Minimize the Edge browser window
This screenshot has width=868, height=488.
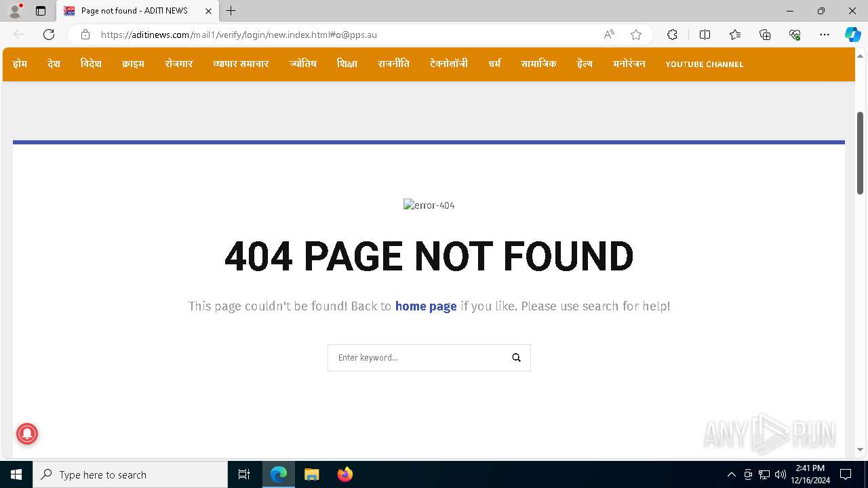click(x=789, y=11)
